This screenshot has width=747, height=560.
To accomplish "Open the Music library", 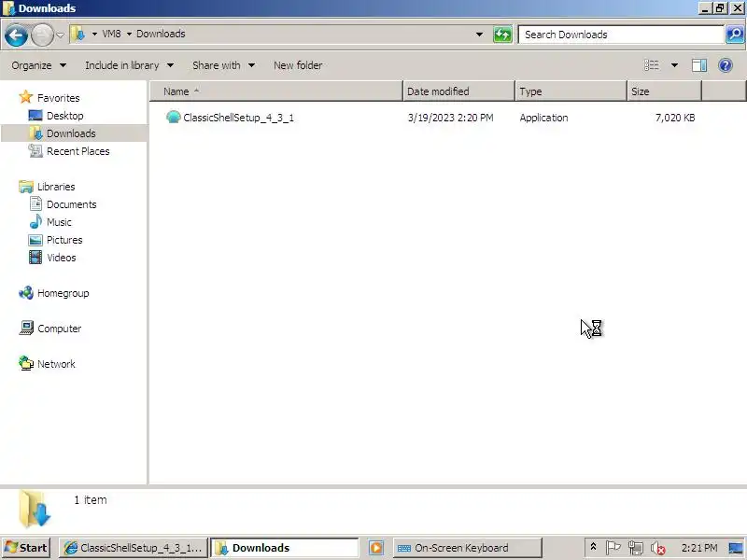I will (x=59, y=222).
